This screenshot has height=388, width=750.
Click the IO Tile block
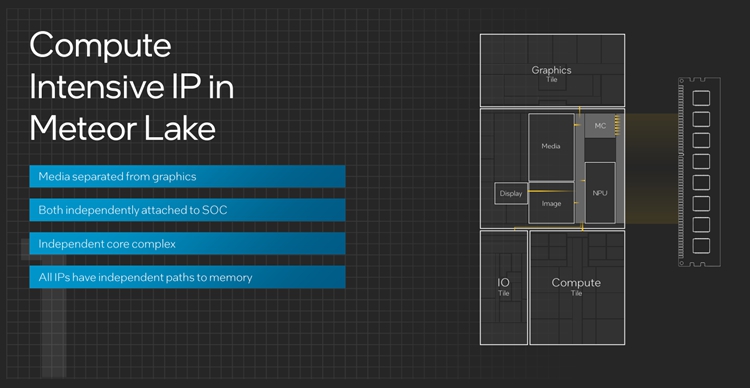(504, 288)
